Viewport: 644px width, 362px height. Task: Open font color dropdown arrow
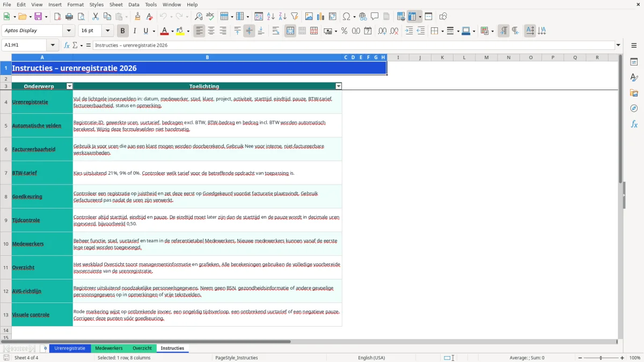[x=172, y=31]
